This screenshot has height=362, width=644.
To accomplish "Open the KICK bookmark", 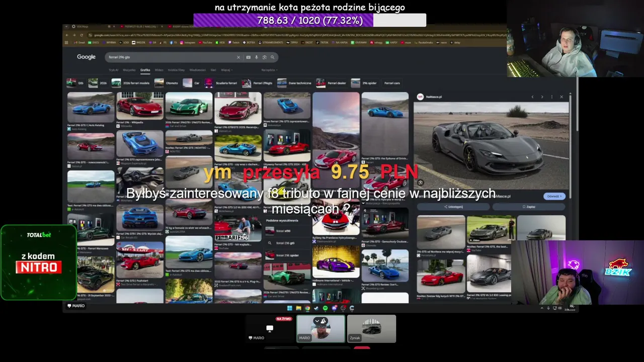I will coord(220,43).
